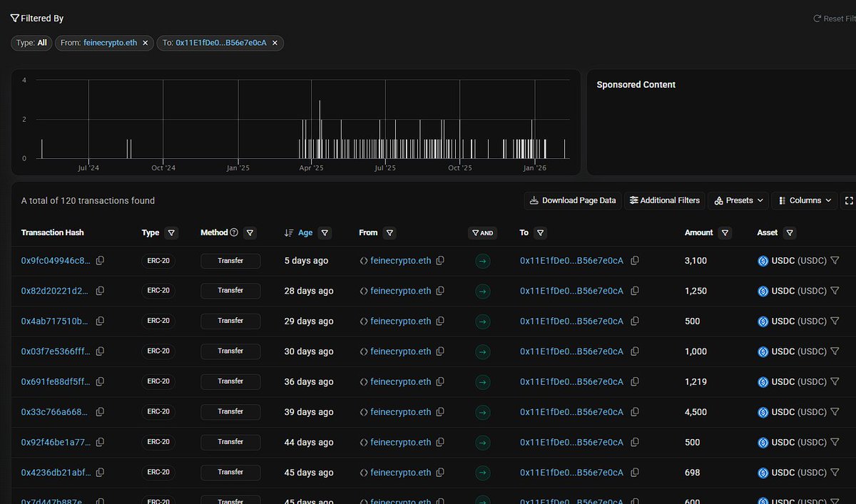
Task: Copy To address in 44 days ago row
Action: click(x=635, y=443)
